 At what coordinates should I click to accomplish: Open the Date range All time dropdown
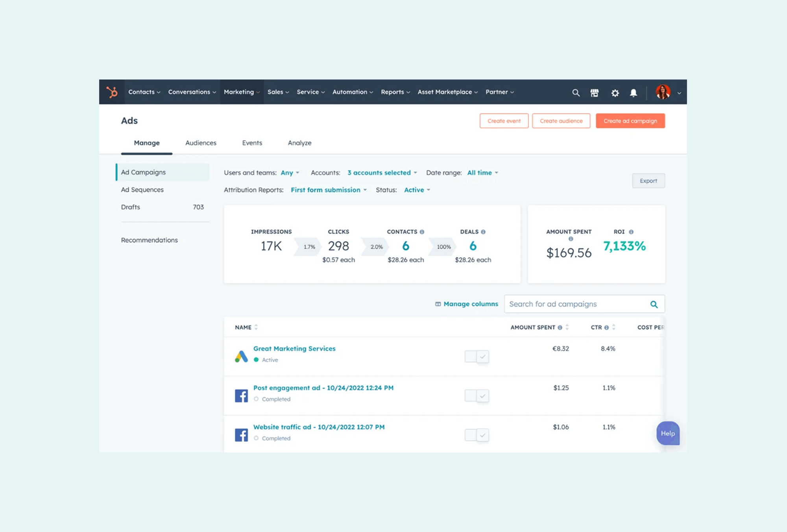click(482, 173)
